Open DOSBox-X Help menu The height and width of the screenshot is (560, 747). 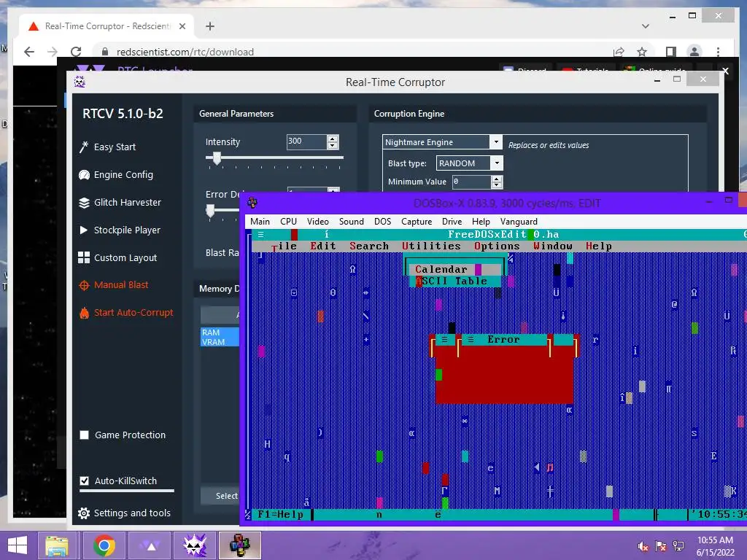(481, 222)
